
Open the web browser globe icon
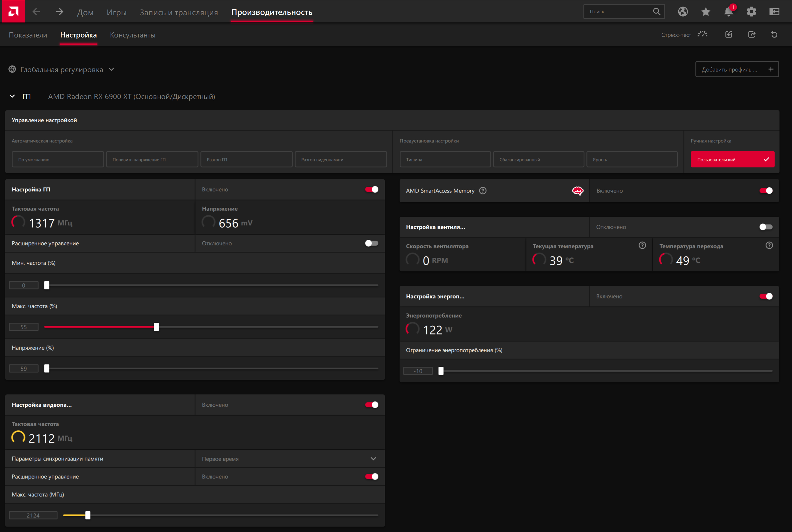click(x=683, y=11)
